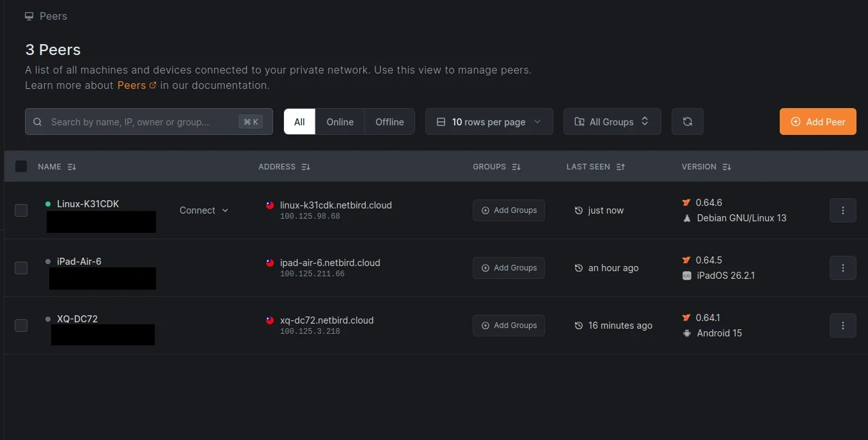Focus the peer search input field
Image resolution: width=868 pixels, height=440 pixels.
pos(141,122)
